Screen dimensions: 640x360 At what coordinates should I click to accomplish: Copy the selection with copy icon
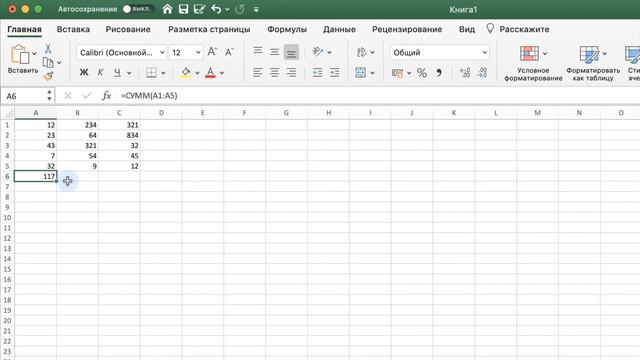point(48,62)
